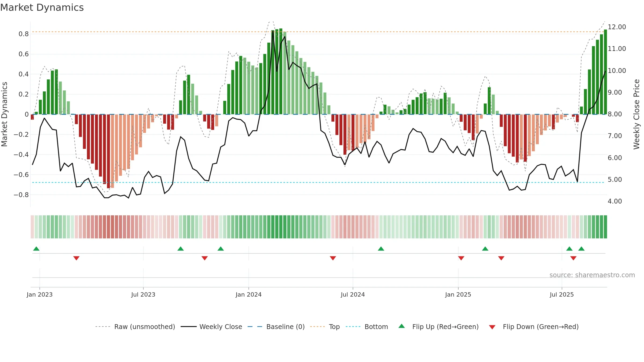
Task: Click the first flip-up marker near Jan 2023
Action: click(x=36, y=249)
